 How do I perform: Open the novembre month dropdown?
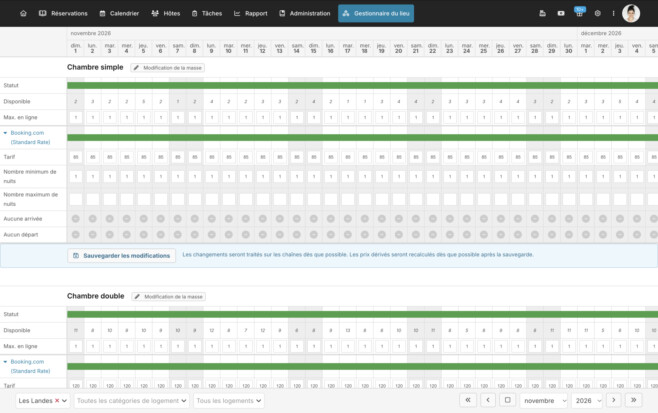pos(543,400)
